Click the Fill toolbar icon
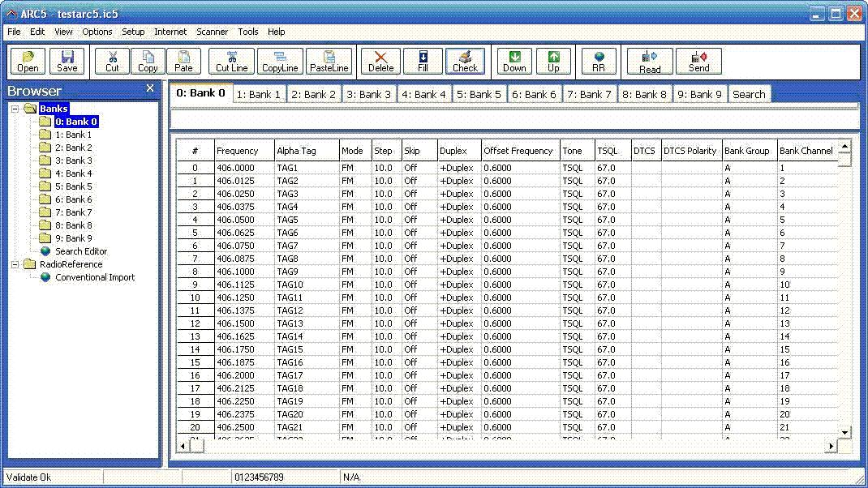Screen dimensions: 868x488 423,61
